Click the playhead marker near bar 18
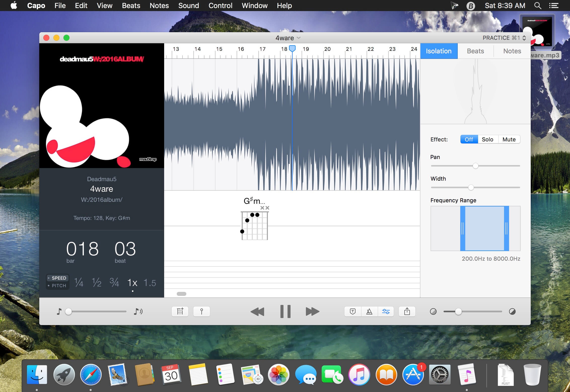 (x=292, y=49)
